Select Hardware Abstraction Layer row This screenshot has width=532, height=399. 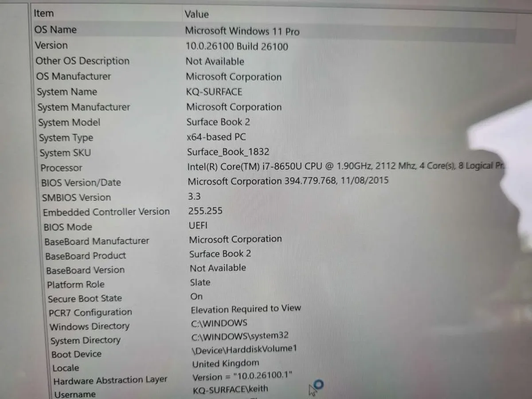tap(110, 380)
